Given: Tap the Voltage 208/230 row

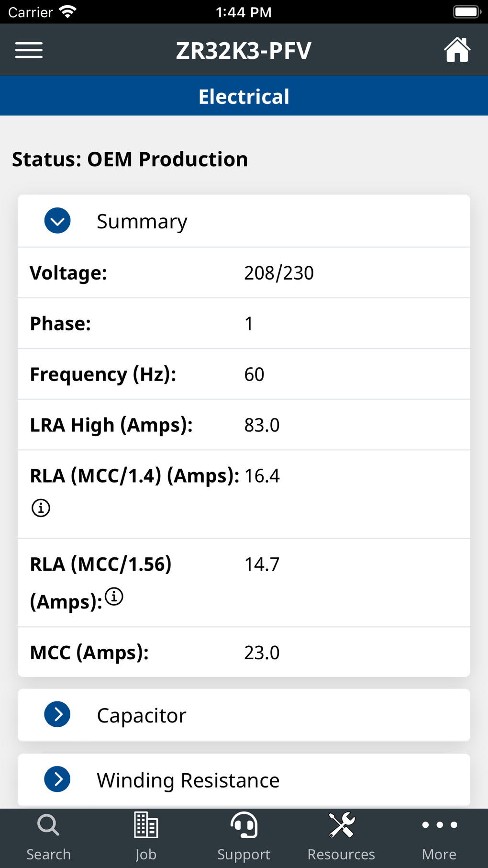Looking at the screenshot, I should pos(244,273).
